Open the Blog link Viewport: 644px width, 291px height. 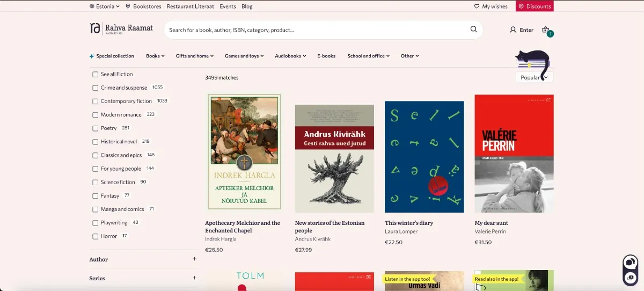247,6
